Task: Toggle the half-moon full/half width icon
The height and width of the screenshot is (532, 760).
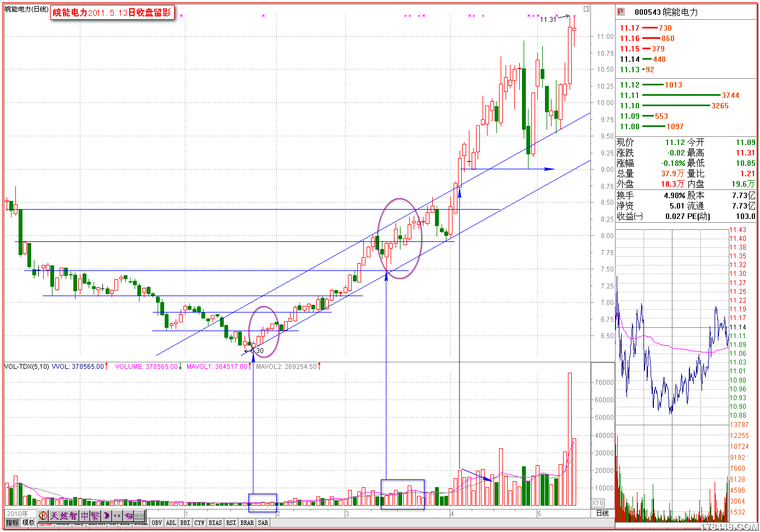Action: [107, 516]
